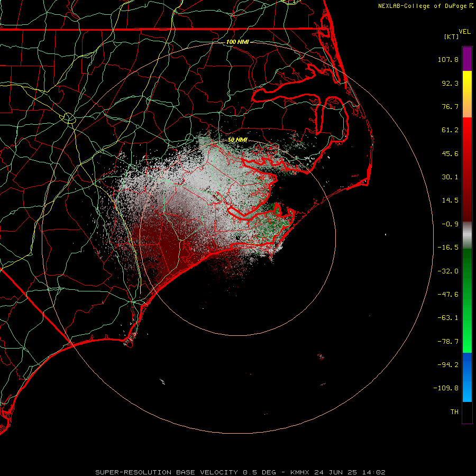Click the blue segment of velocity color bar

coord(467,377)
